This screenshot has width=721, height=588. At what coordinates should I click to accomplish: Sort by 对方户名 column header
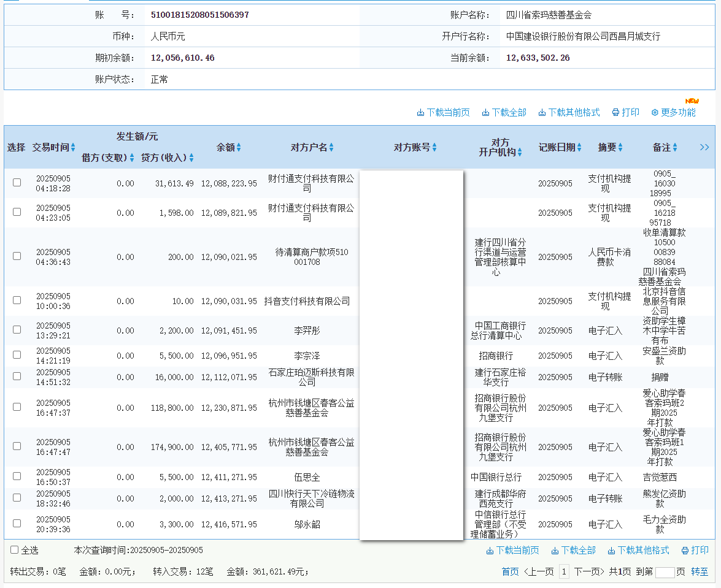312,148
